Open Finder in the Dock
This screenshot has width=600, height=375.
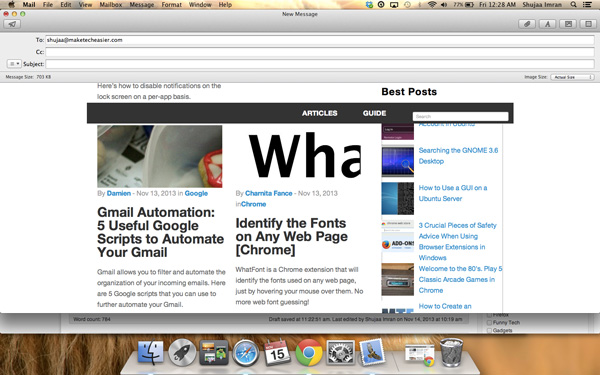[150, 352]
